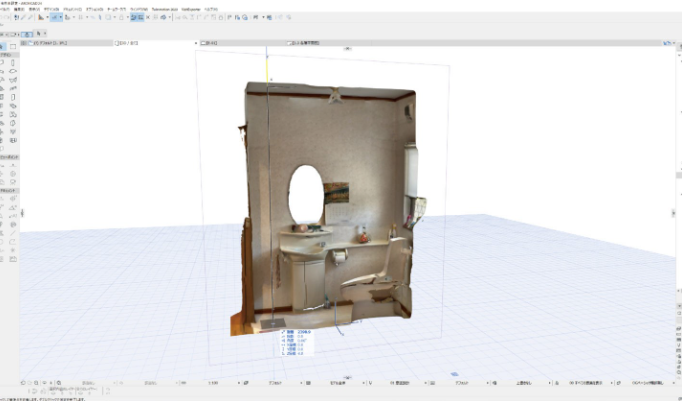
Task: Collapse the ビューポイント toolbox section
Action: pyautogui.click(x=9, y=157)
